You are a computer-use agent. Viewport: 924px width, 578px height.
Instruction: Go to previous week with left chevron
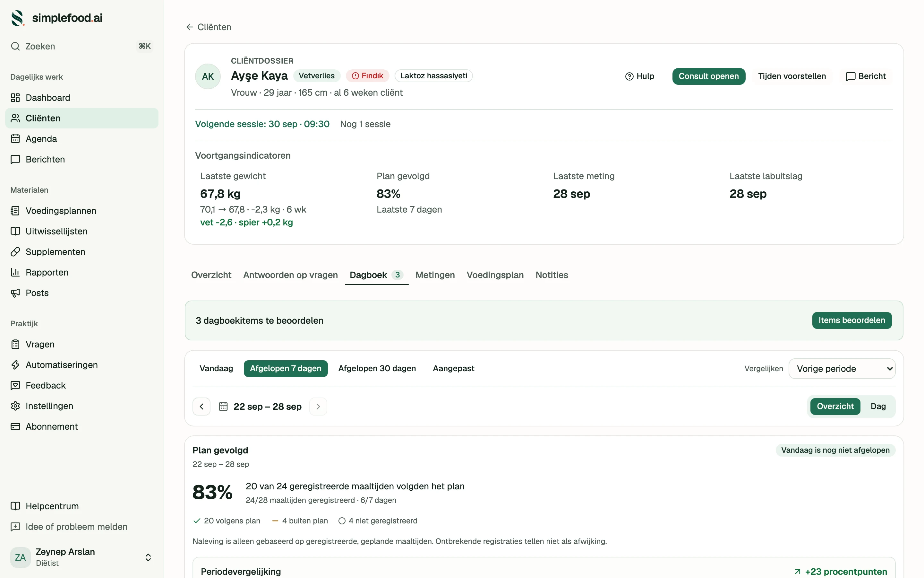[201, 407]
